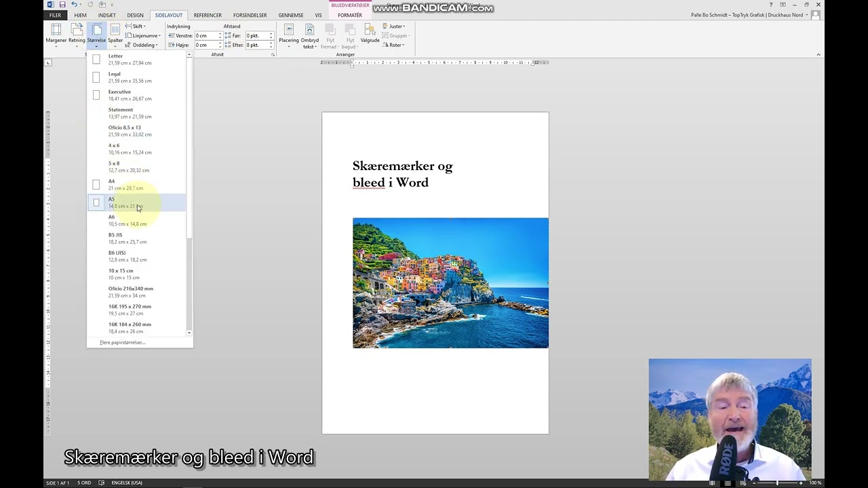Viewport: 868px width, 488px height.
Task: Click the proofing errors status bar icon
Action: (101, 483)
